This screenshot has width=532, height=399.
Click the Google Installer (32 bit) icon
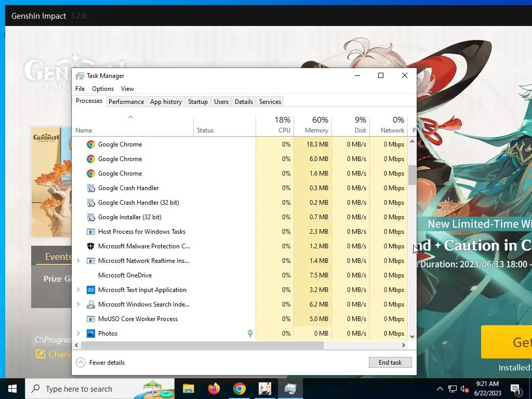coord(90,217)
